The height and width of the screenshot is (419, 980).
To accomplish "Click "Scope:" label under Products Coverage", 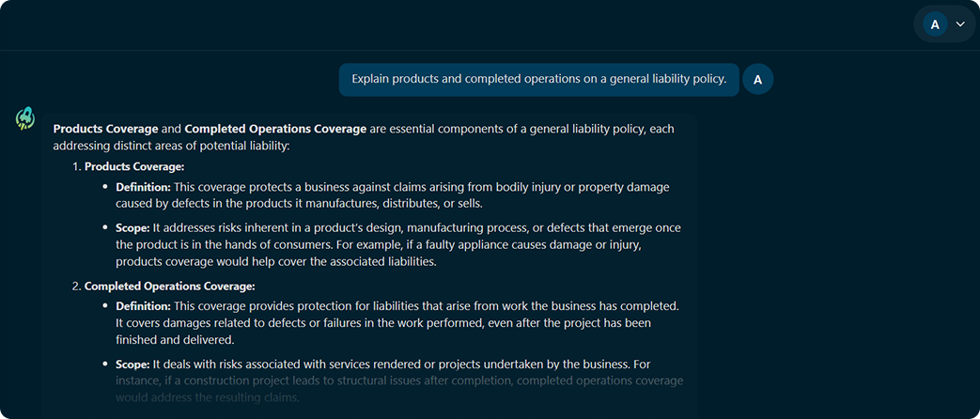I will click(x=132, y=228).
